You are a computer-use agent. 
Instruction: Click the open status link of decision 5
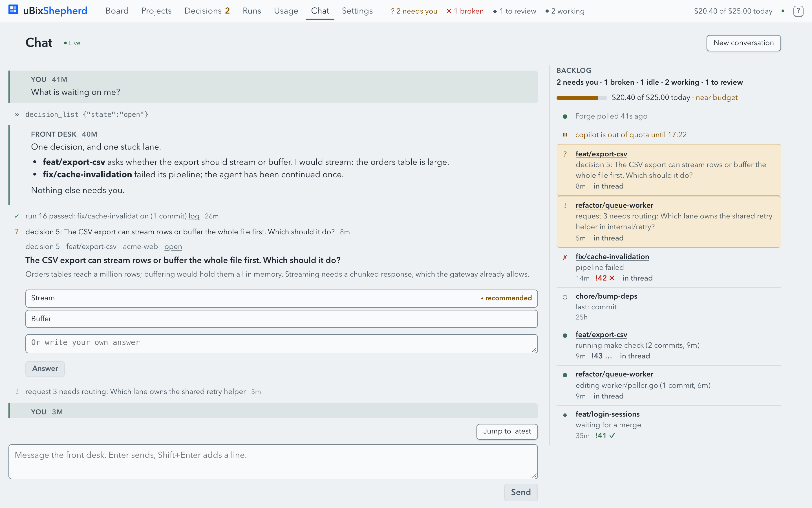coord(173,247)
